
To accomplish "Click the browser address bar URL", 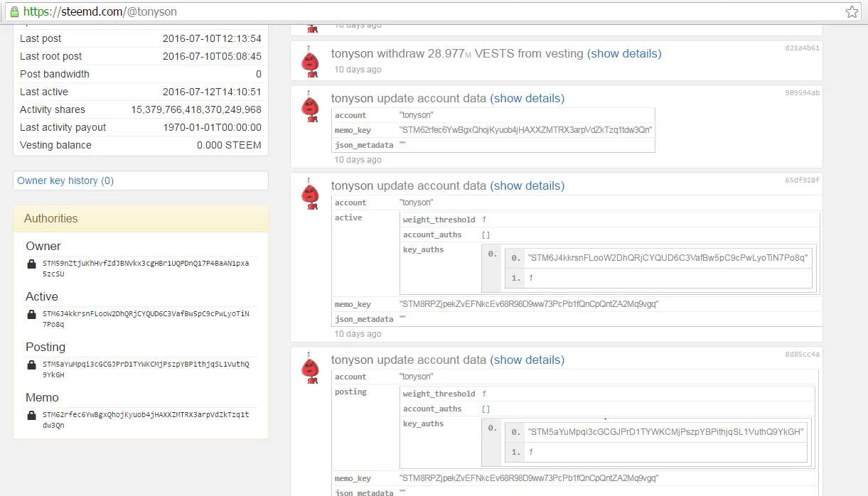I will (x=100, y=11).
